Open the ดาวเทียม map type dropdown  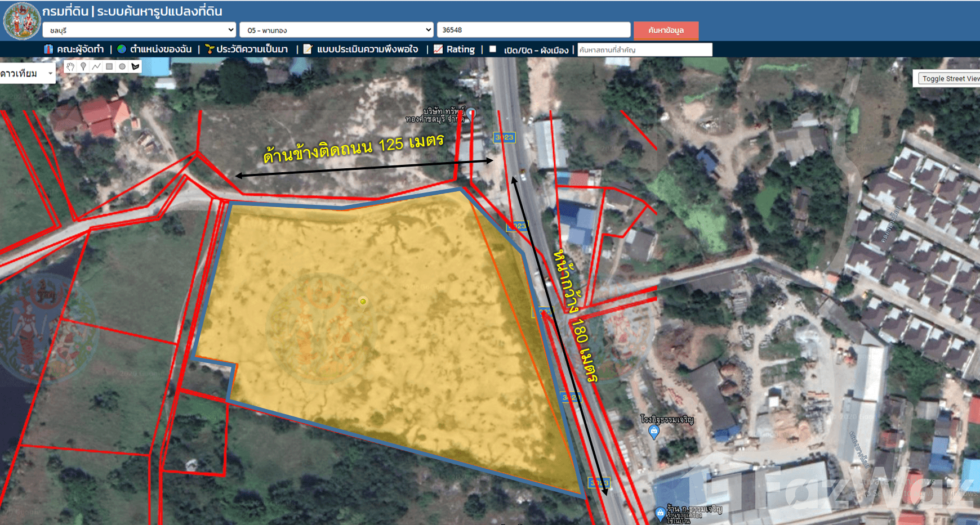click(27, 74)
